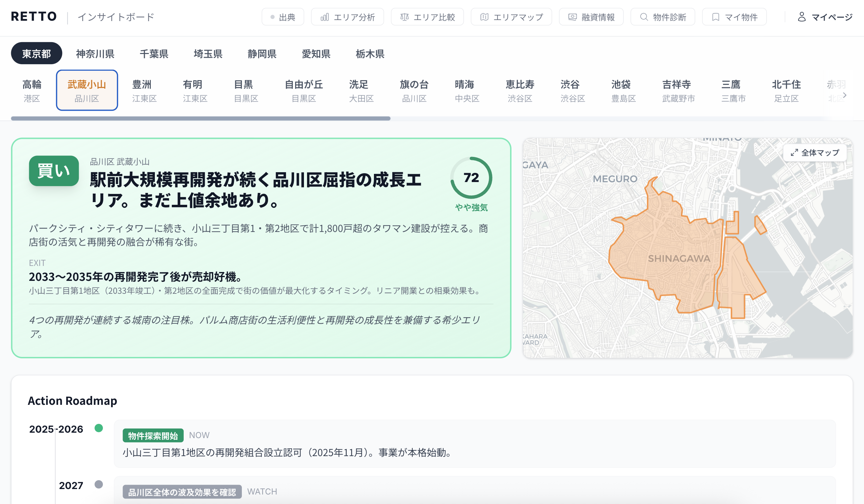Click the 全体マップ expand arrows icon
The height and width of the screenshot is (504, 864).
[794, 152]
